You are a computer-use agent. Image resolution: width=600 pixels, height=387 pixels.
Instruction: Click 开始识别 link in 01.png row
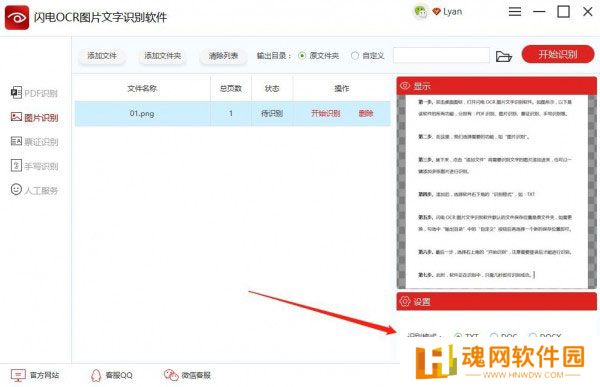click(x=326, y=113)
